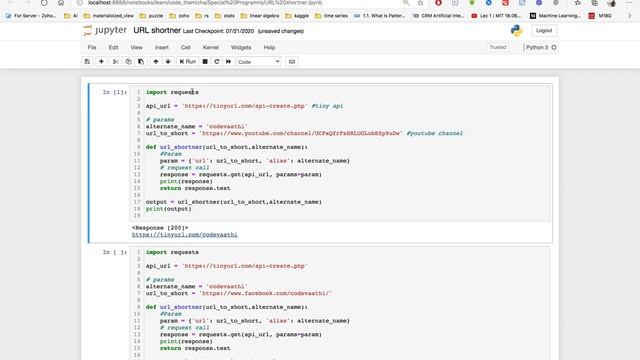Rename notebook title URL shortner
Viewport: 640px width, 360px height.
click(x=157, y=30)
